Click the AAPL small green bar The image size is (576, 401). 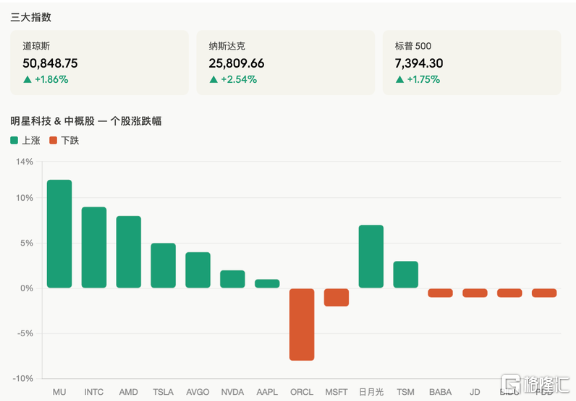point(267,283)
